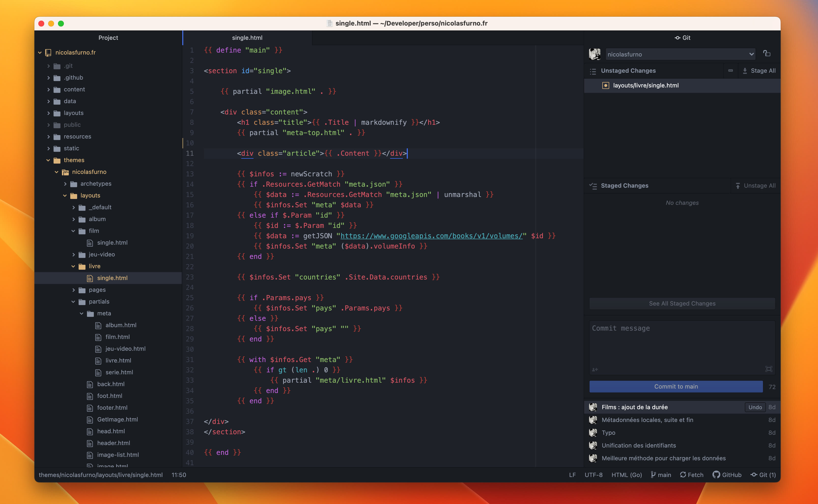The width and height of the screenshot is (818, 504).
Task: Click the Fetch icon in the status bar
Action: pos(683,475)
